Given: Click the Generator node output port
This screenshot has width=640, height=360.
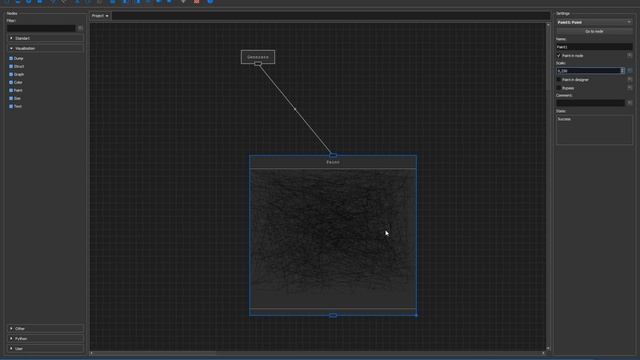Looking at the screenshot, I should [258, 64].
